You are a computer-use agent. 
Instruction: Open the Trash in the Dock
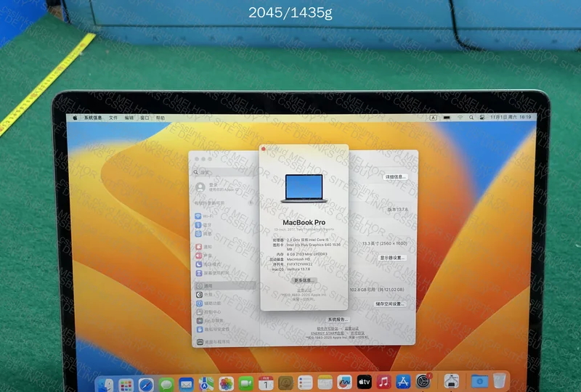pos(499,380)
